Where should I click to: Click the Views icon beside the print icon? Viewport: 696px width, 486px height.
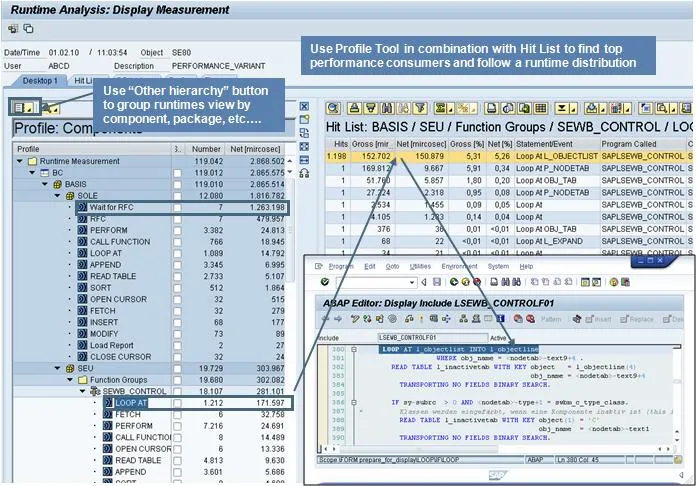point(508,108)
